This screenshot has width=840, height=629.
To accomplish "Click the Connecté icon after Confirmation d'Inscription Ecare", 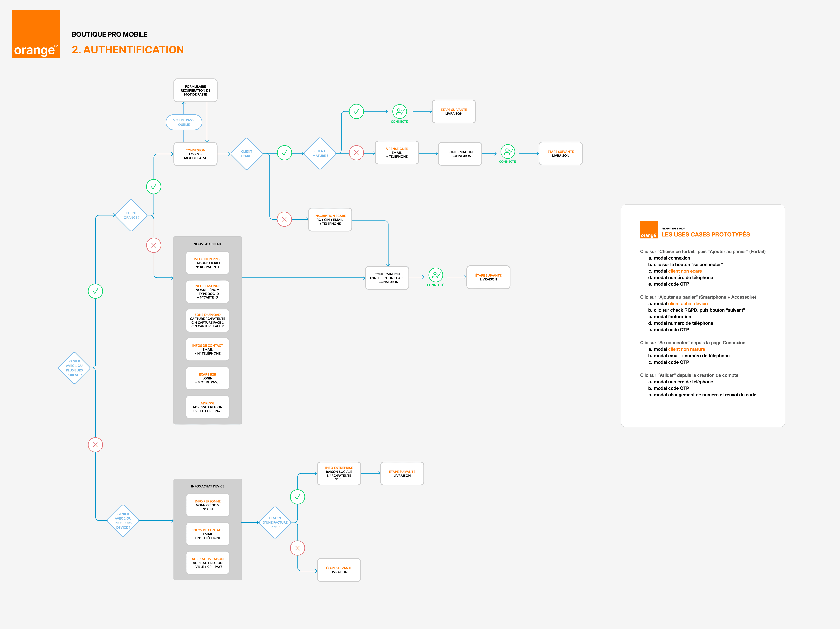I will pyautogui.click(x=436, y=275).
